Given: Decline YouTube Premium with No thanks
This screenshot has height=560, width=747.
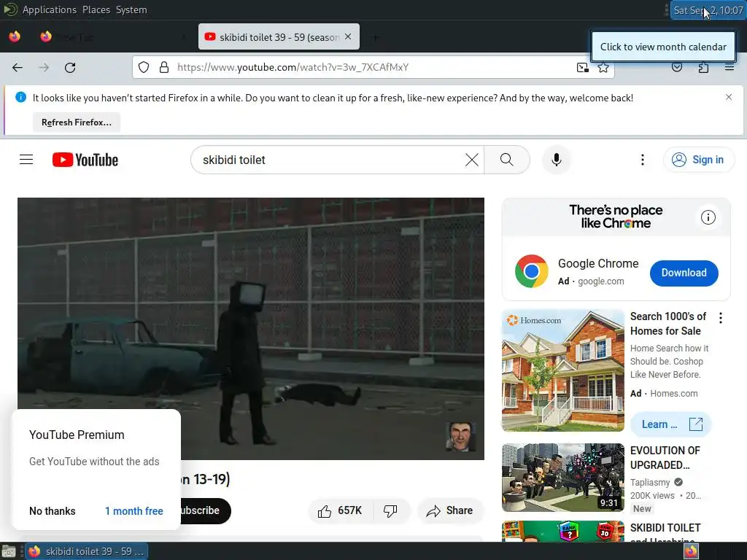Looking at the screenshot, I should (x=52, y=511).
